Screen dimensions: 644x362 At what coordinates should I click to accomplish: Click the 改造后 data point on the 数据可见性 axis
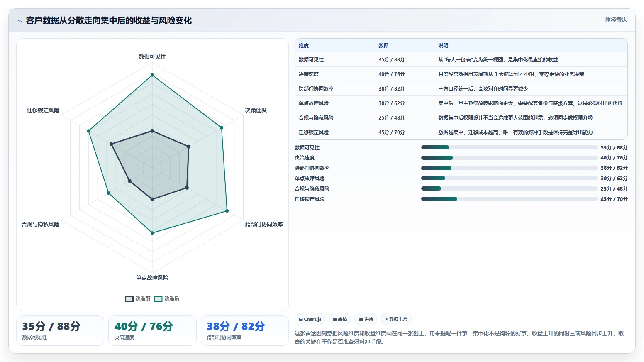tap(152, 75)
